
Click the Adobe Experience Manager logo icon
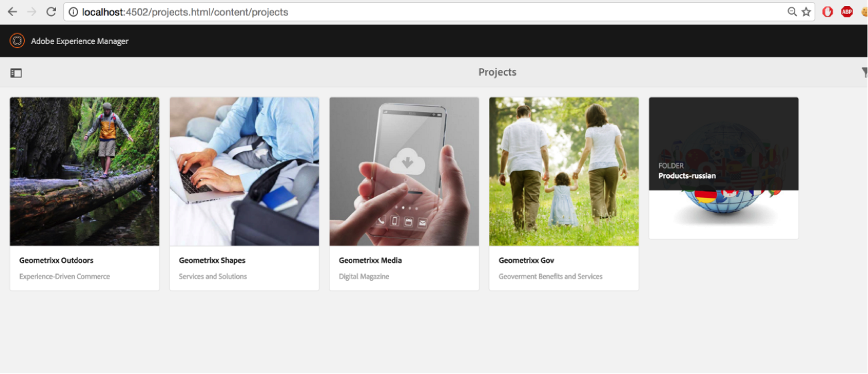[x=17, y=41]
